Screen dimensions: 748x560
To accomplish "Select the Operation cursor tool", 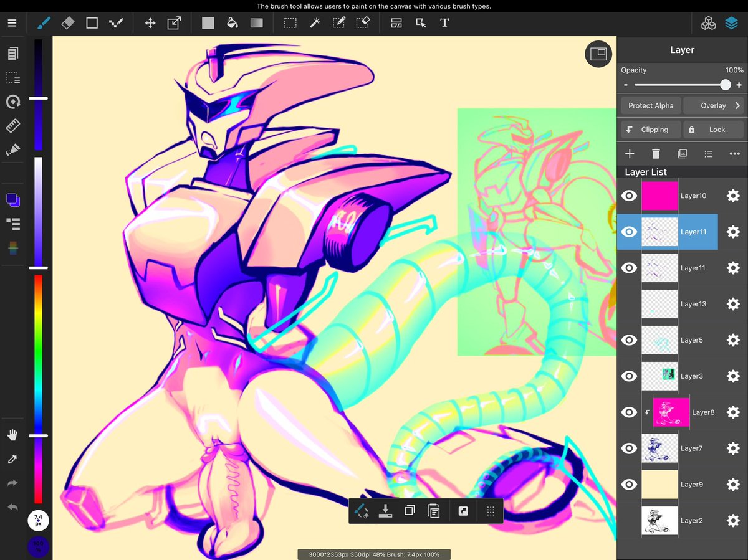I will tap(421, 23).
